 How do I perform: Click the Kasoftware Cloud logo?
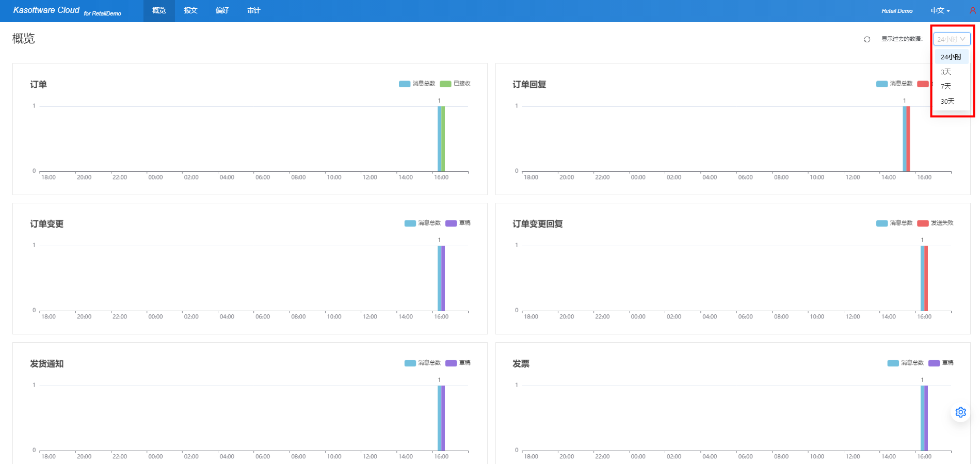click(x=46, y=10)
